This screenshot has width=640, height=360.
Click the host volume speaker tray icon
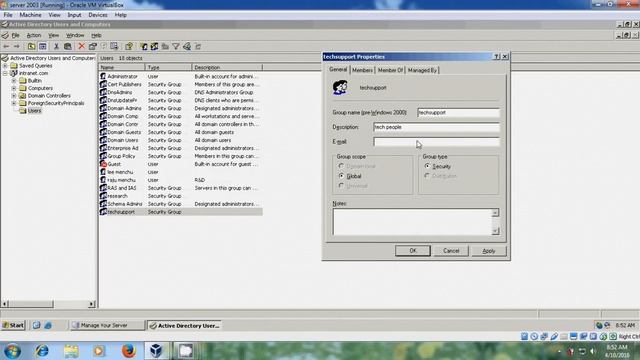[593, 351]
